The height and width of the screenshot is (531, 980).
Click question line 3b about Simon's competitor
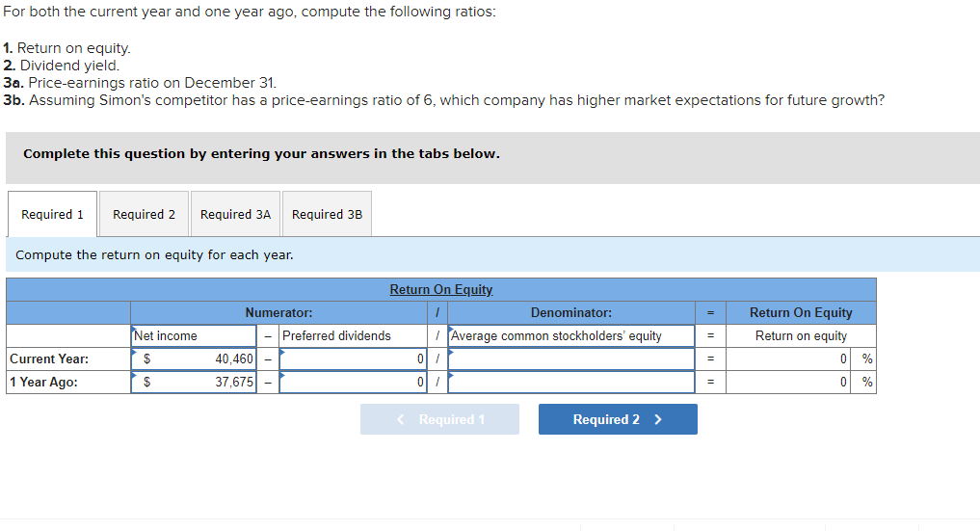click(x=444, y=100)
